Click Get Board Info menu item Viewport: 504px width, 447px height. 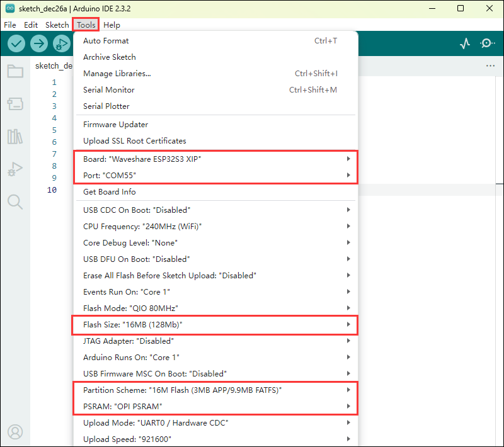point(110,192)
